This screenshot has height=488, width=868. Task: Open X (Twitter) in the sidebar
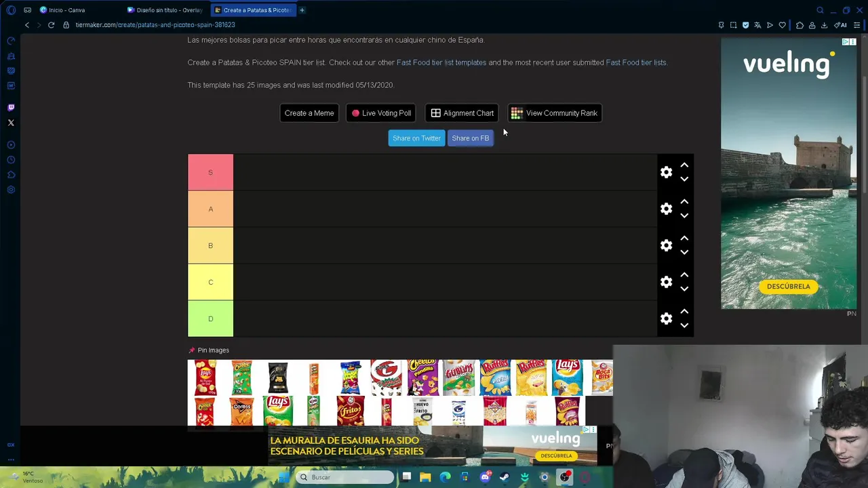(11, 123)
